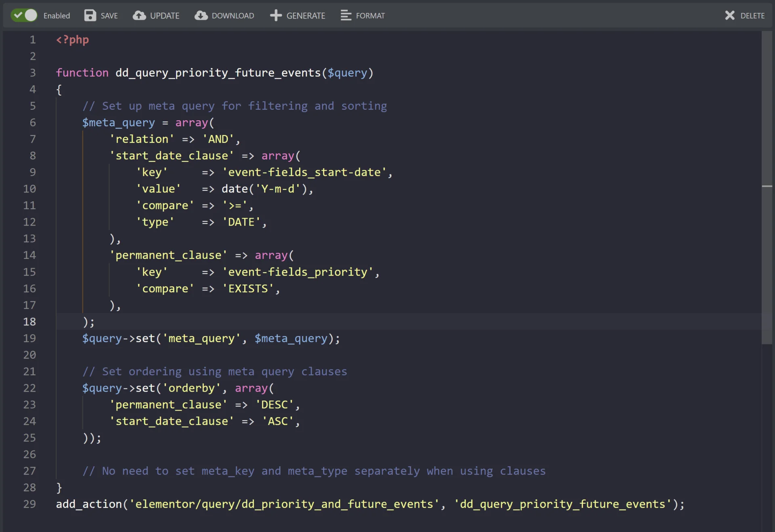Click '$query' parameter on line 3
The image size is (775, 532).
(348, 73)
